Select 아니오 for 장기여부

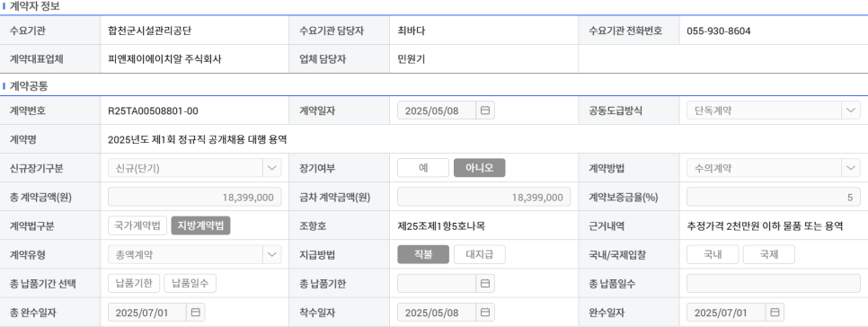(480, 168)
